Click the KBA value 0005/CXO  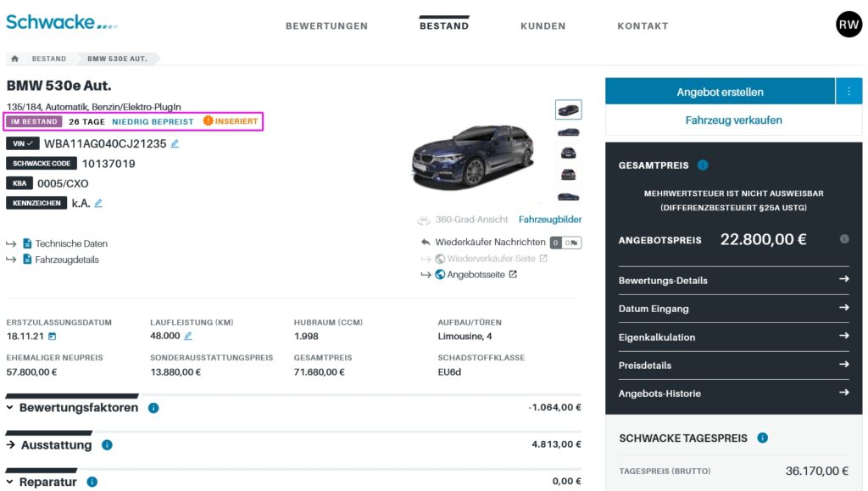pos(63,184)
